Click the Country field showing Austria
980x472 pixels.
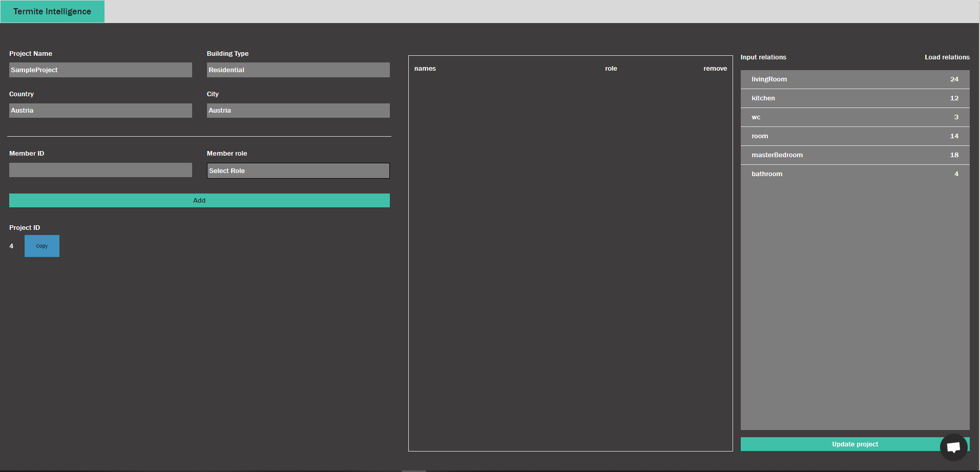pyautogui.click(x=100, y=111)
